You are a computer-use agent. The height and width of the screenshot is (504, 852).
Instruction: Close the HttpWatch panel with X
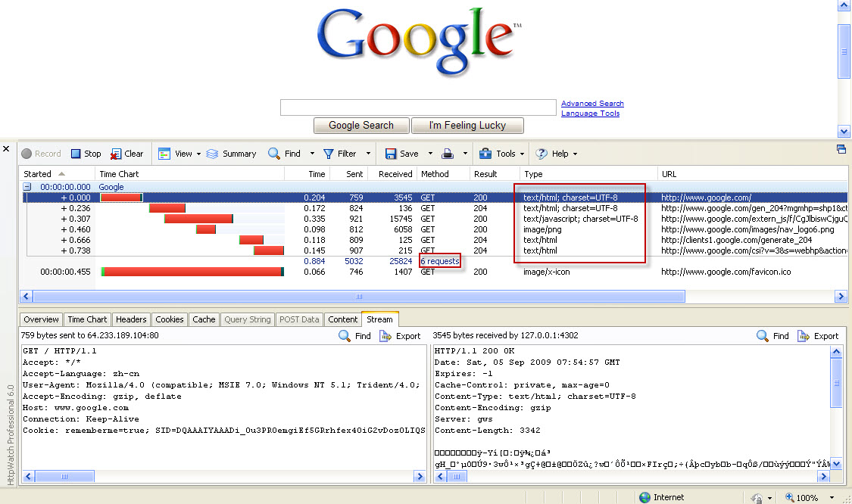(6, 148)
